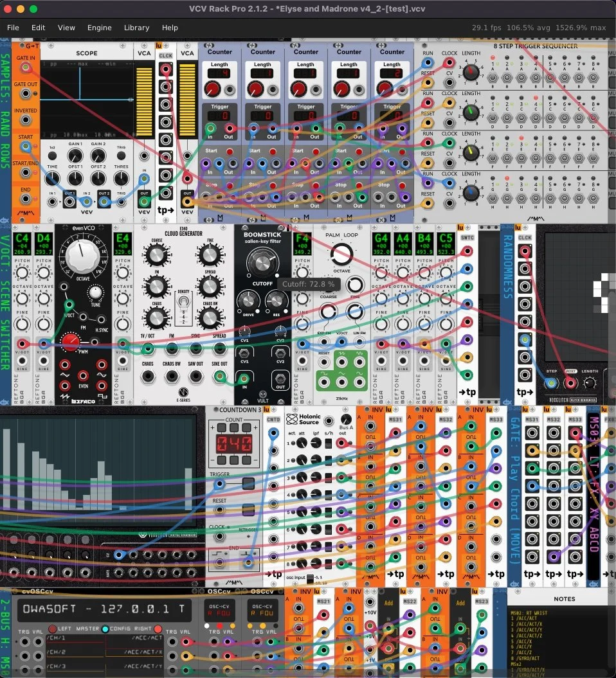Click the CONFIG button on cvOSCcv

105,629
